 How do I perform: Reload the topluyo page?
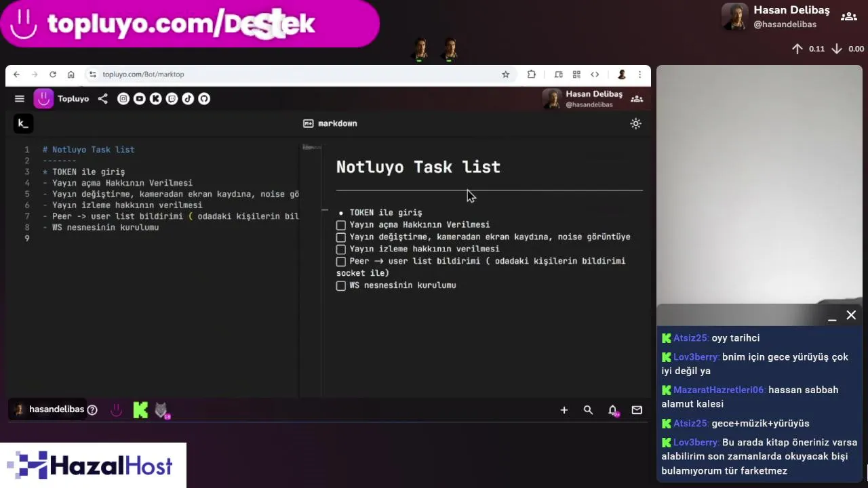(x=53, y=75)
